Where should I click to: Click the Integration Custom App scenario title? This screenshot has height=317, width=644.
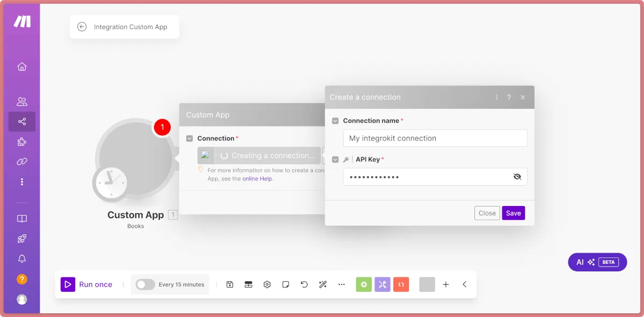(x=130, y=27)
